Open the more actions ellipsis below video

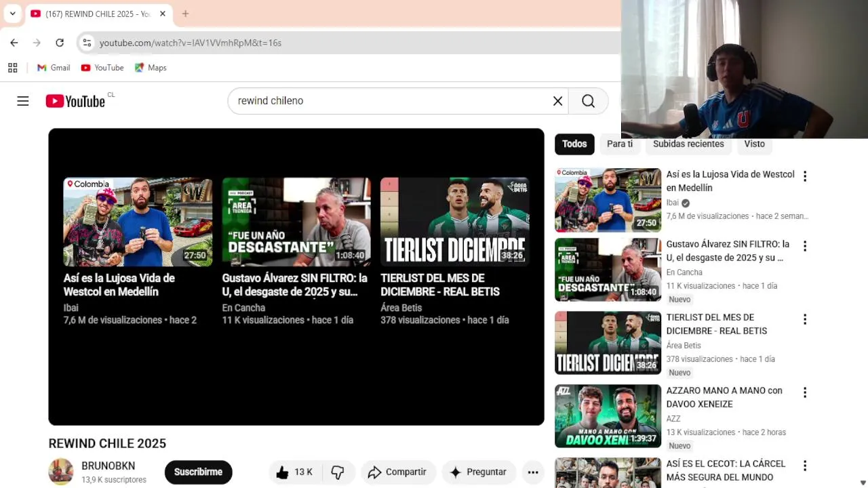[533, 472]
